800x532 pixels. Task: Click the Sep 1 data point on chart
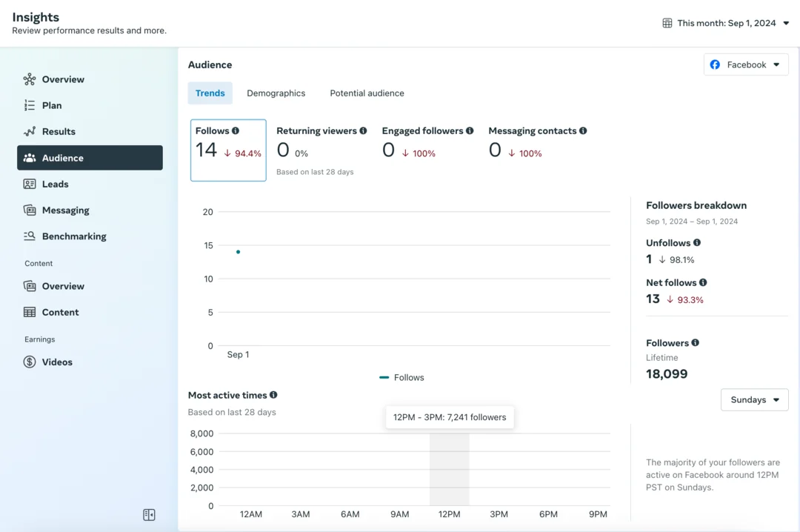click(x=239, y=252)
